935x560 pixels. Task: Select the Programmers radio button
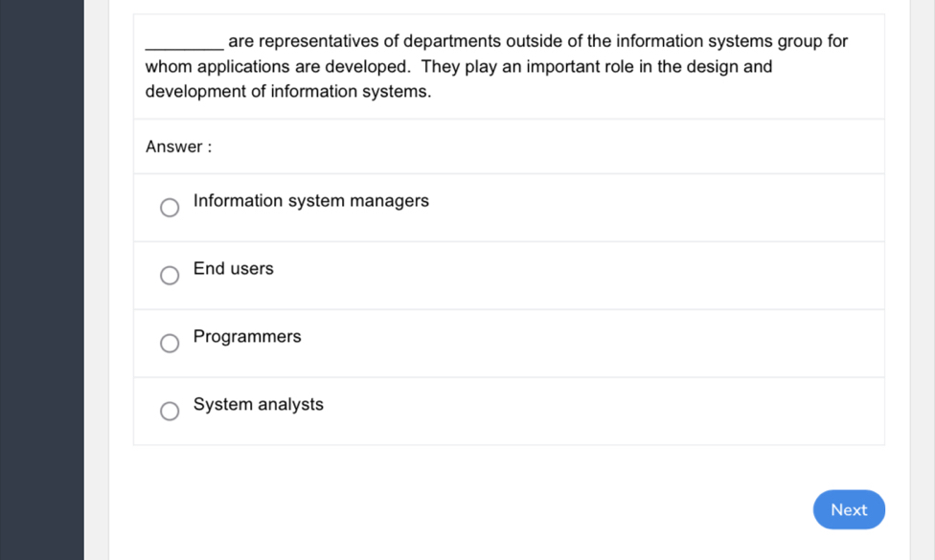click(170, 343)
